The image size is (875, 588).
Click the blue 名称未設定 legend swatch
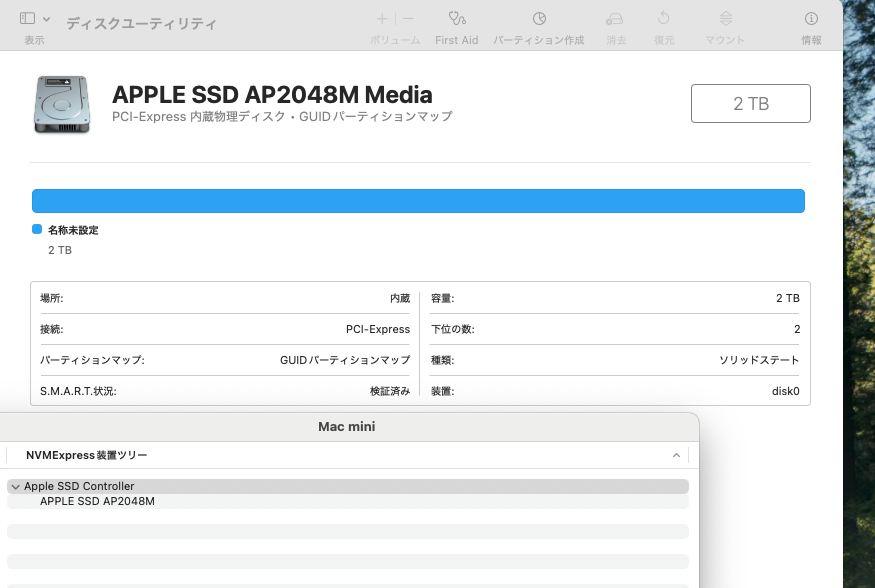(37, 229)
